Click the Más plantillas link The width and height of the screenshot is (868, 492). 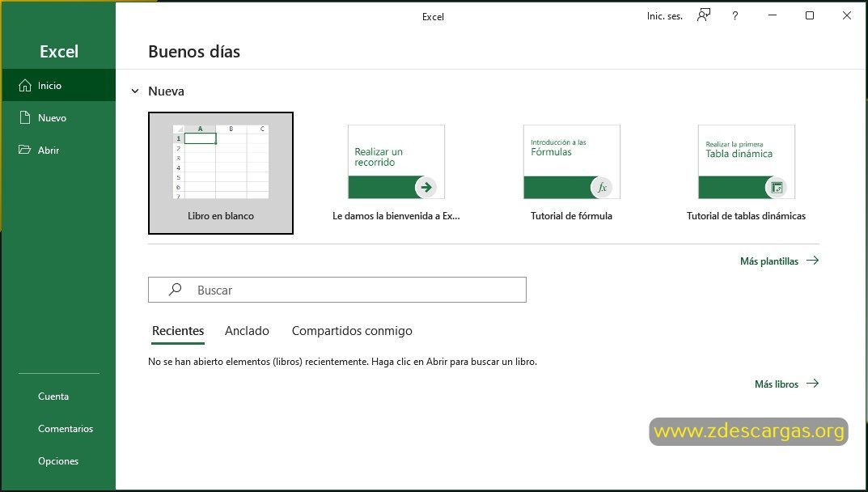[769, 261]
